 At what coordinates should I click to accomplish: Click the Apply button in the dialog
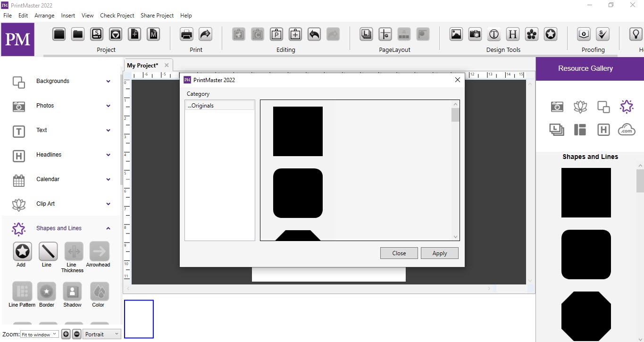(440, 253)
